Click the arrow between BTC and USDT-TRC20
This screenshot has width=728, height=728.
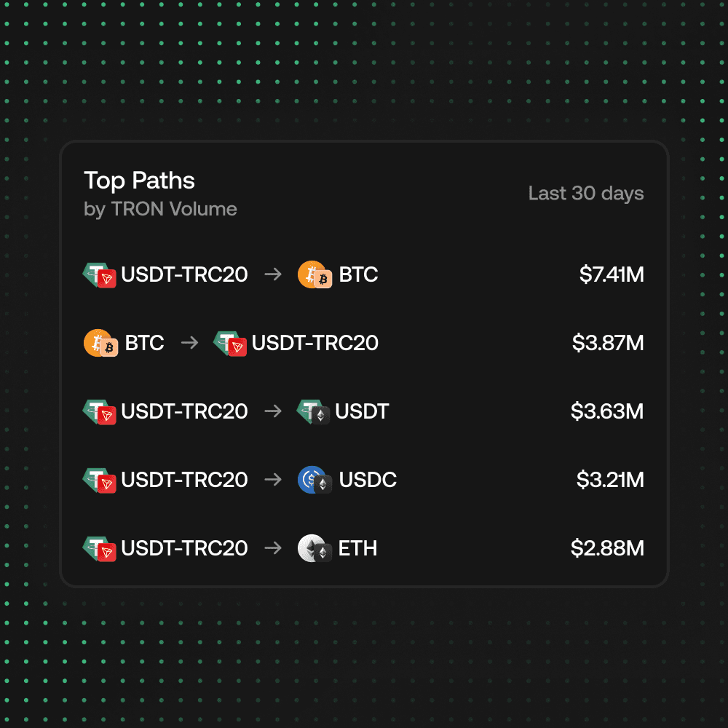[x=189, y=343]
